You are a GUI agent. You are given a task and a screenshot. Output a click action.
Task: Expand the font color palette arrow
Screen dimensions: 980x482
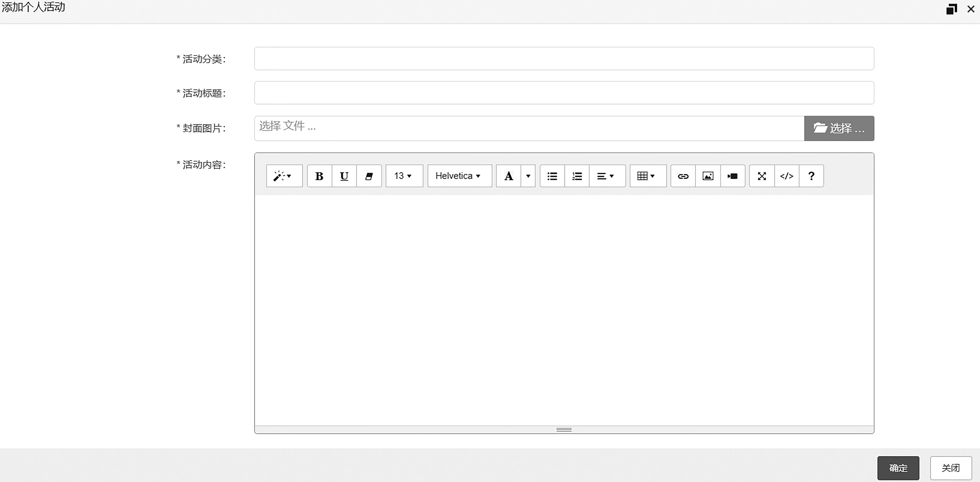528,176
